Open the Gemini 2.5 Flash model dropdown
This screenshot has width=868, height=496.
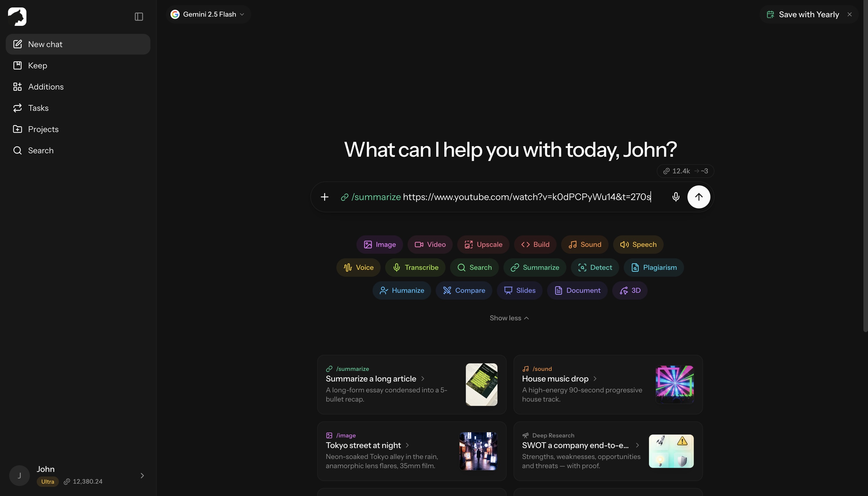click(x=208, y=14)
